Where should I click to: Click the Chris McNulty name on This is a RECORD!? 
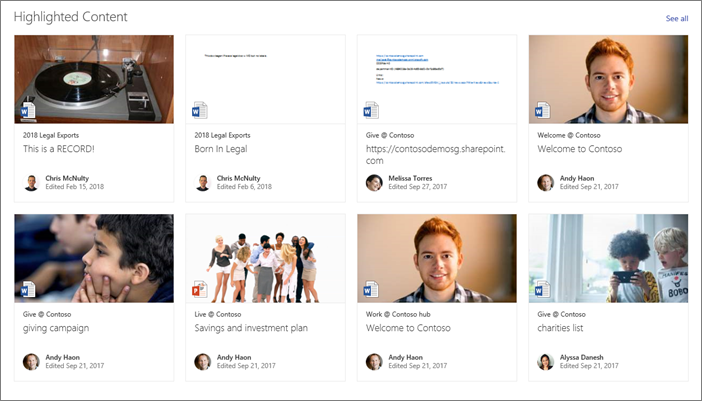(67, 178)
